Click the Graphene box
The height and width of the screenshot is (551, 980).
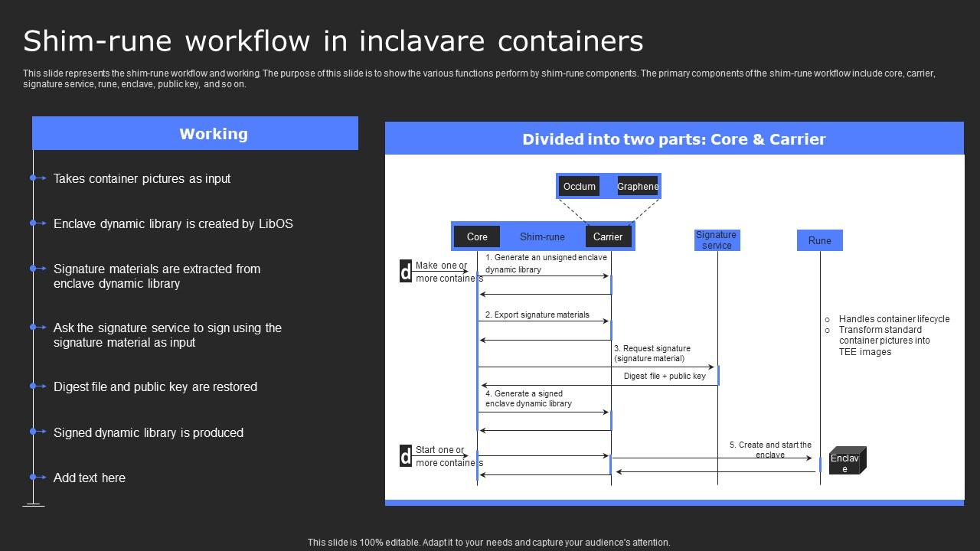(637, 186)
